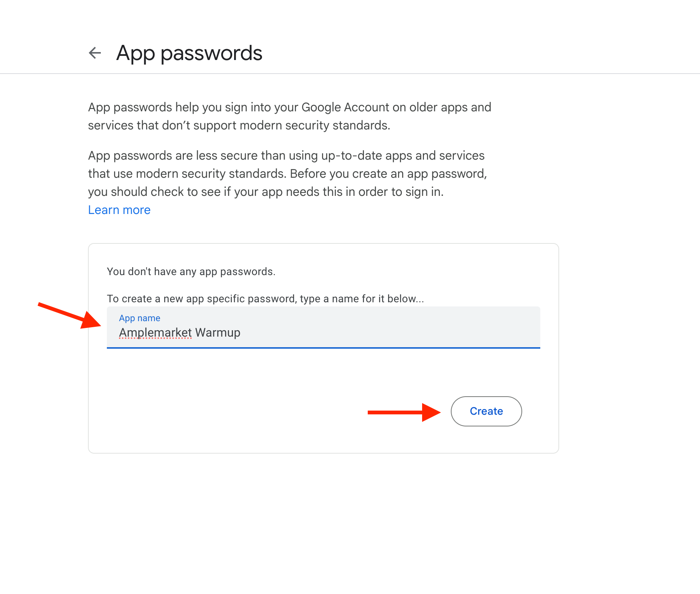Click the blue underline of the App name field
The width and height of the screenshot is (700, 594).
coord(323,348)
